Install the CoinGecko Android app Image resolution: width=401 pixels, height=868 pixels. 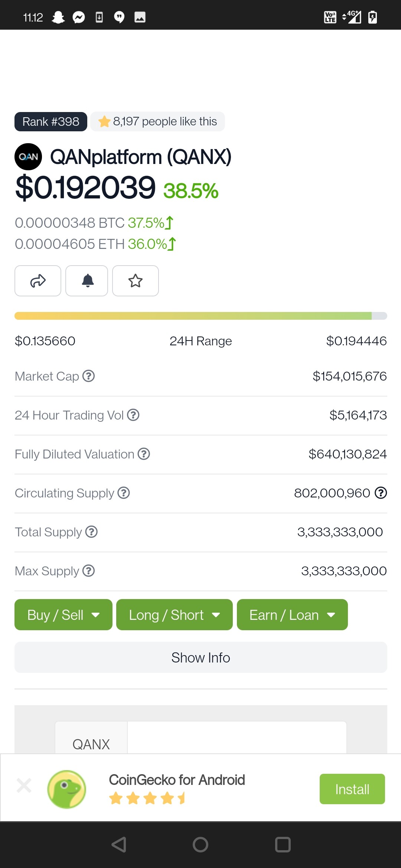pos(352,789)
